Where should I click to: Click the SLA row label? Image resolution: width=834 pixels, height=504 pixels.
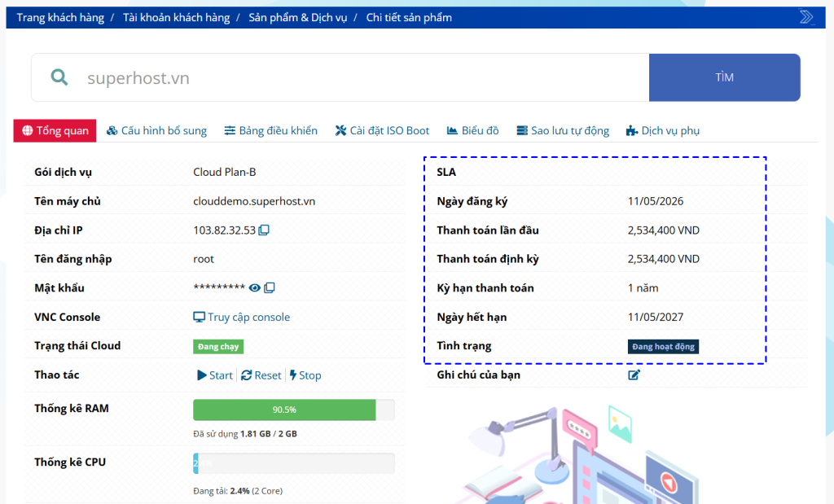(x=446, y=173)
